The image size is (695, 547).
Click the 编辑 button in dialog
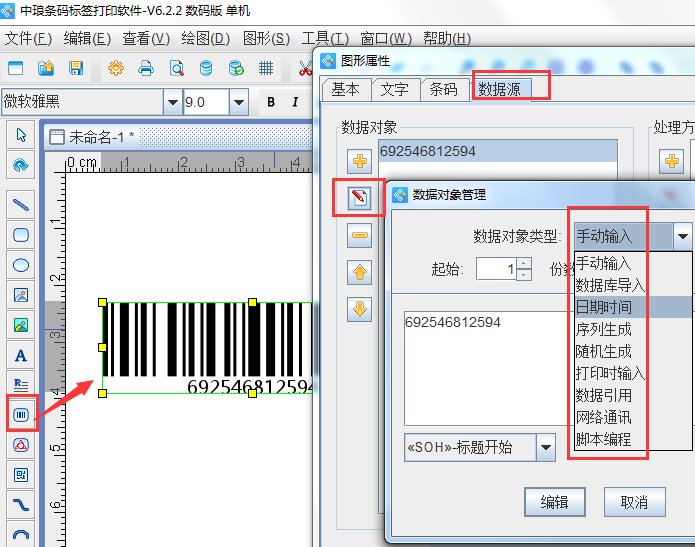554,502
